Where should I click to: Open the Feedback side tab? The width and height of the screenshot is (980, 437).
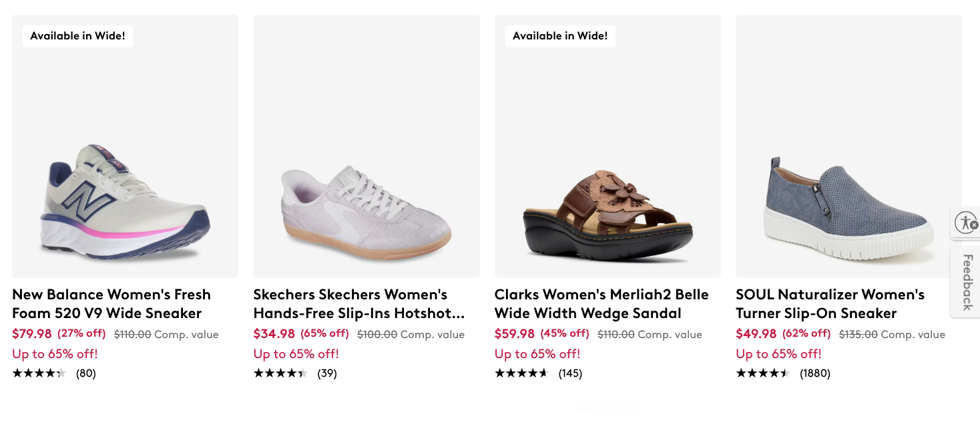966,282
